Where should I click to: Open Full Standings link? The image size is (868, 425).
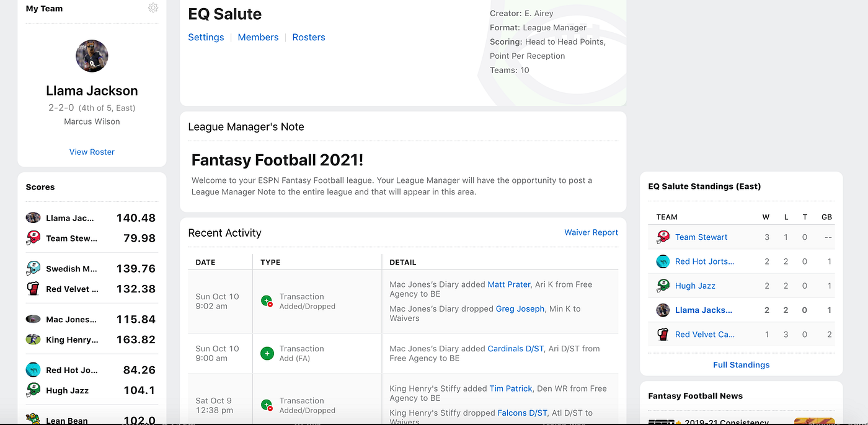[x=741, y=365]
